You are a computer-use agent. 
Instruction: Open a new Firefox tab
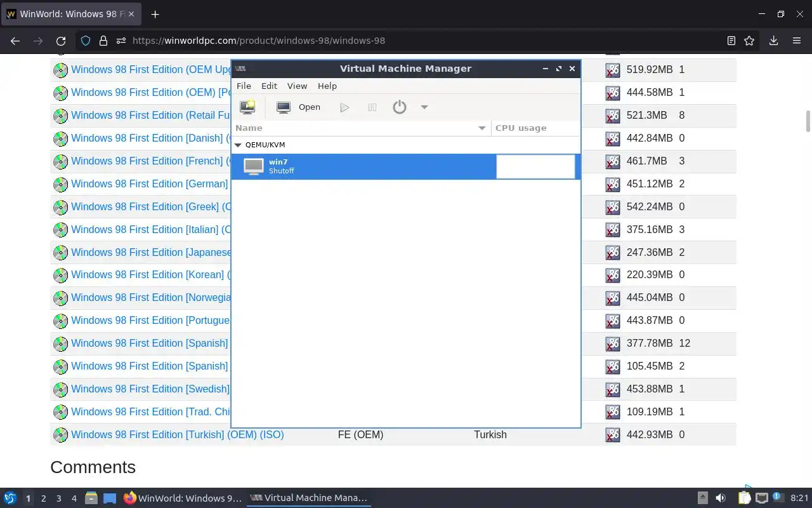(x=155, y=14)
